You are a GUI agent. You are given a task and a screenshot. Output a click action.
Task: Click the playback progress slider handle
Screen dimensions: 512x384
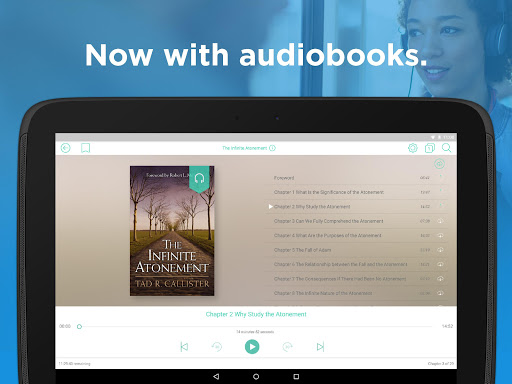pyautogui.click(x=79, y=326)
